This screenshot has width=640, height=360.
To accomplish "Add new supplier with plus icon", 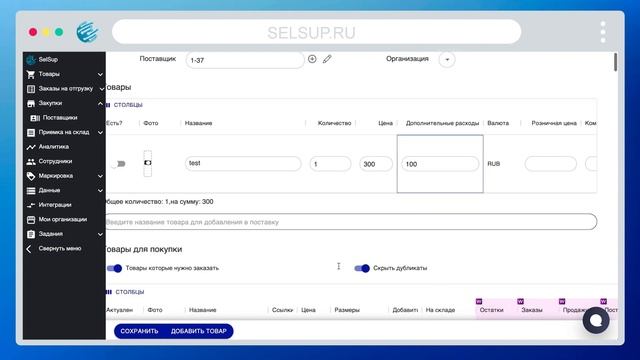I will click(312, 59).
